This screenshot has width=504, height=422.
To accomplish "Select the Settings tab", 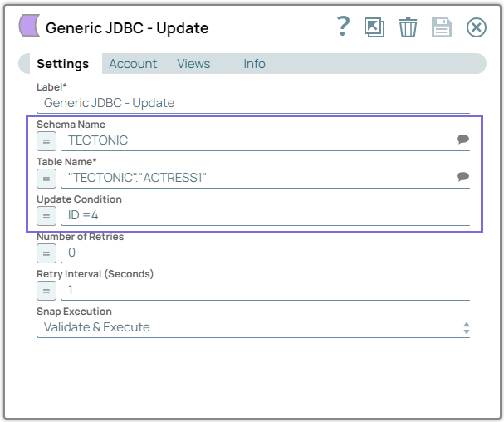I will (63, 64).
